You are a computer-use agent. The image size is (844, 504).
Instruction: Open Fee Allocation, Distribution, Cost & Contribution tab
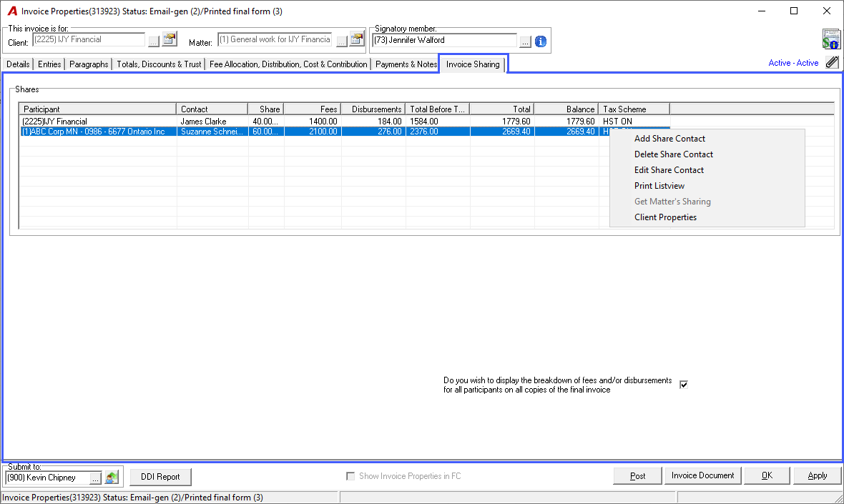[288, 64]
